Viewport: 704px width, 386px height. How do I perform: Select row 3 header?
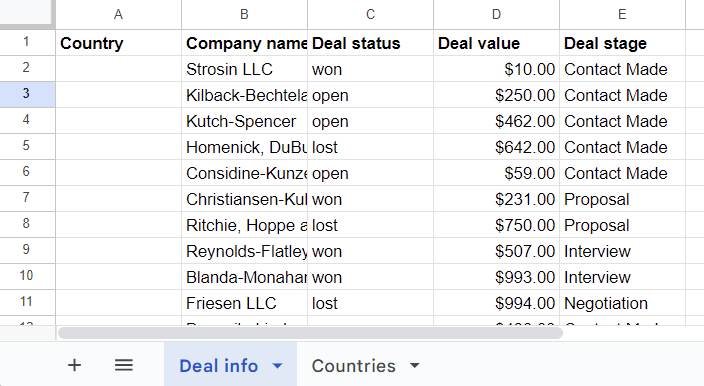point(27,94)
